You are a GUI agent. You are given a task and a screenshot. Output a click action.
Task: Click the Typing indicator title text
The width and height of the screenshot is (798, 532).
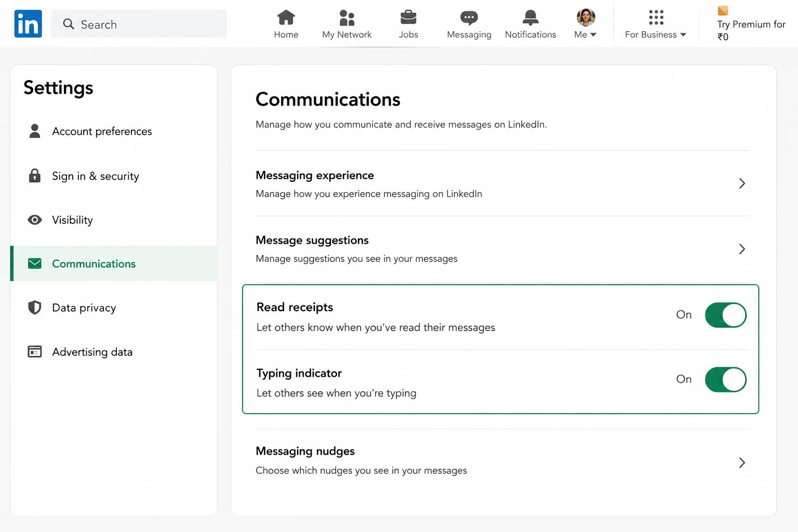pos(299,373)
